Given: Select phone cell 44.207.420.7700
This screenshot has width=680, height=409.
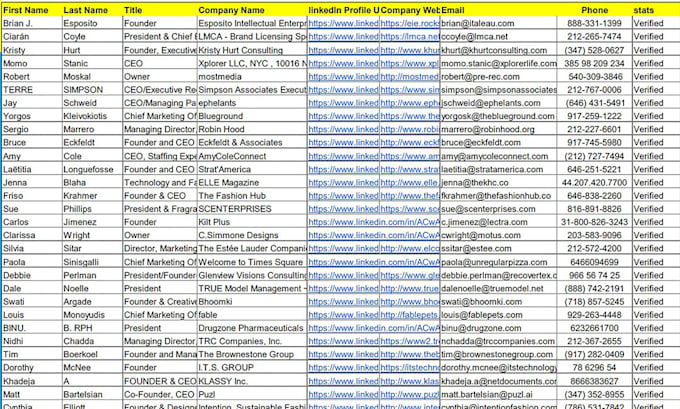Looking at the screenshot, I should point(594,183).
